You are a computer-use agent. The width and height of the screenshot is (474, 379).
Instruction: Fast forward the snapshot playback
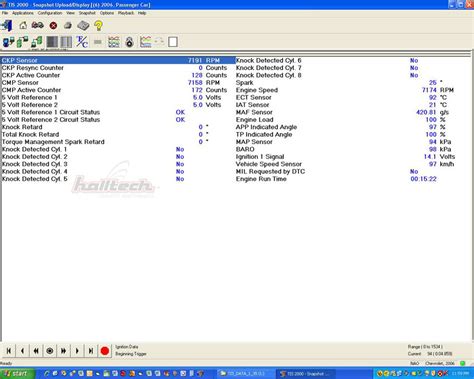63,351
